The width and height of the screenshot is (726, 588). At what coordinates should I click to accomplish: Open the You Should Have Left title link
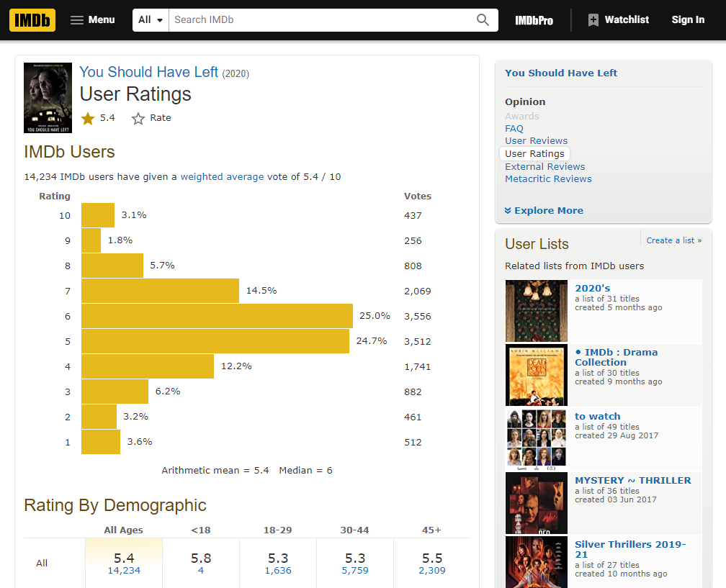(148, 72)
